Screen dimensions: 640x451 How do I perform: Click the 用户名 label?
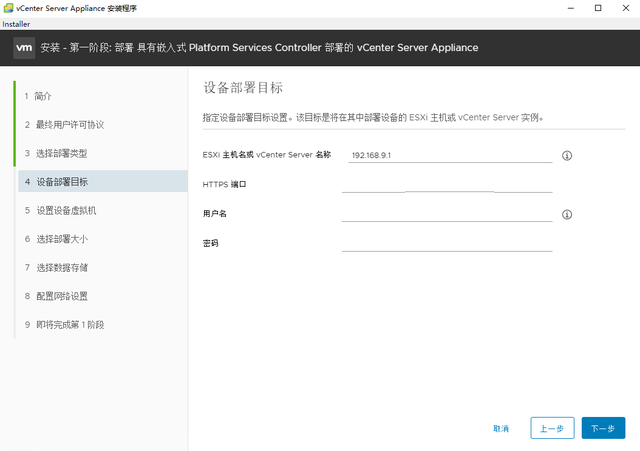(214, 214)
